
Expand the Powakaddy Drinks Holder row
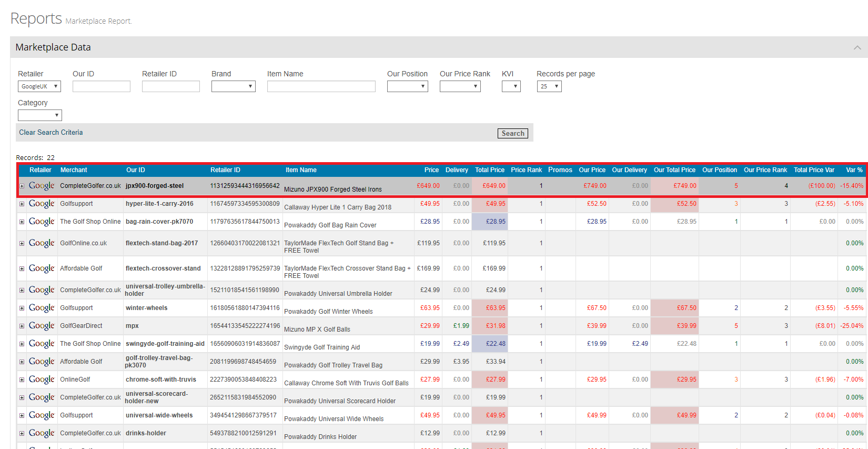pyautogui.click(x=22, y=433)
